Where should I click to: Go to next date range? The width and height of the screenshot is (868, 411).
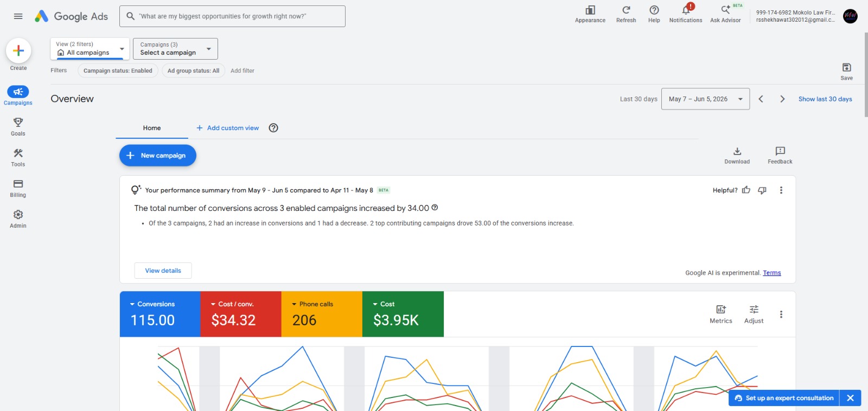(782, 99)
